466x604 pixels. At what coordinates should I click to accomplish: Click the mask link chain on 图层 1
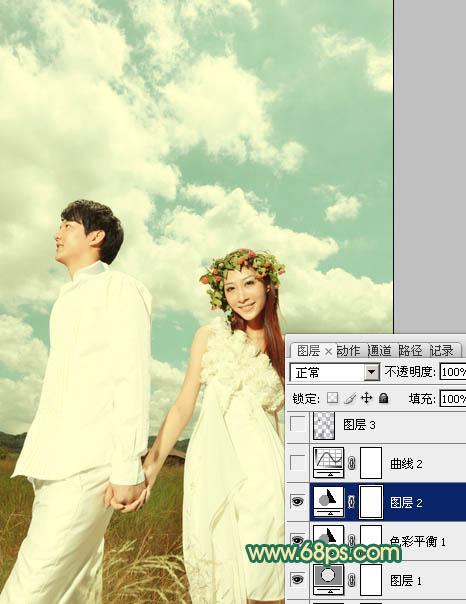[x=351, y=580]
